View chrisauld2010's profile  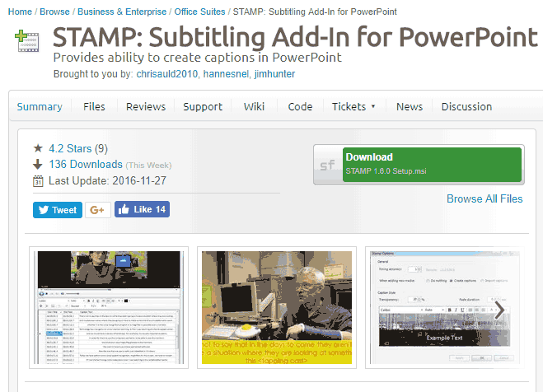167,74
